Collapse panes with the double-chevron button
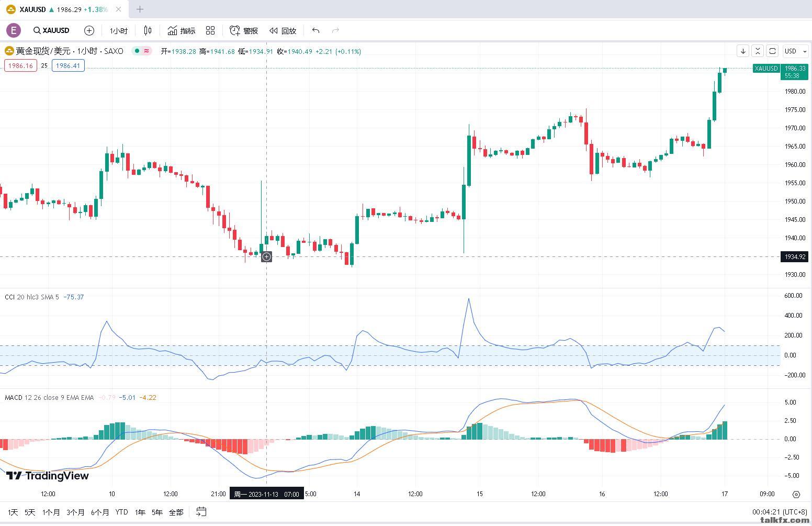812x526 pixels. [758, 51]
